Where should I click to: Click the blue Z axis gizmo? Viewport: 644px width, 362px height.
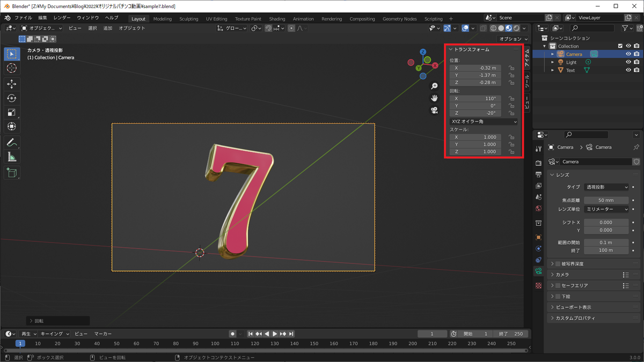click(x=423, y=52)
